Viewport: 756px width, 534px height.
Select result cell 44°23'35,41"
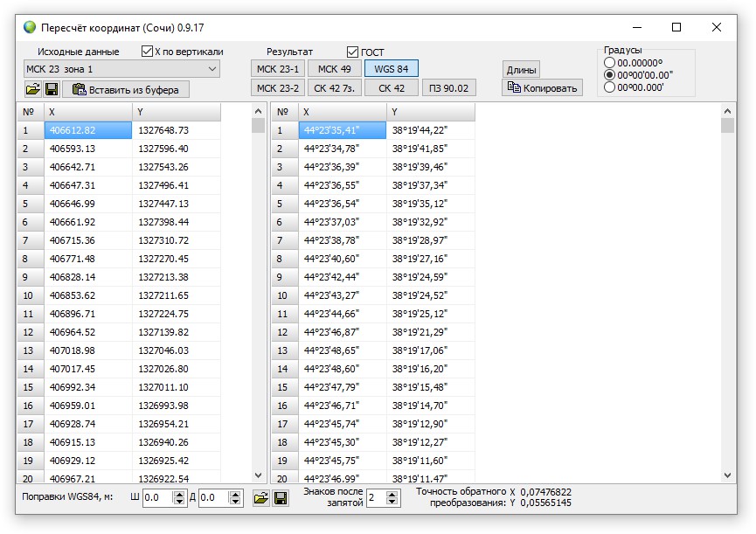pos(343,130)
